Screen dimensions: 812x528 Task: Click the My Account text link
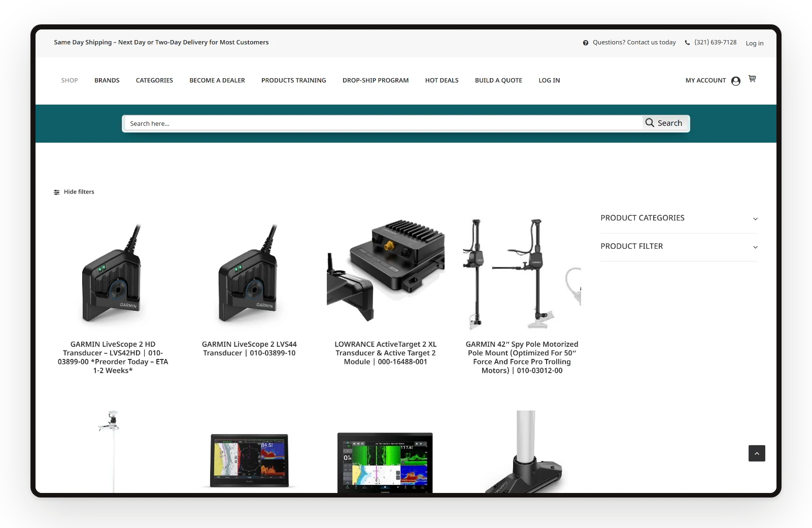(x=705, y=80)
